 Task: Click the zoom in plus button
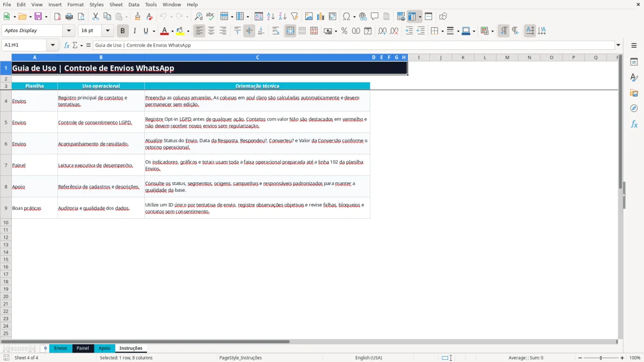[x=623, y=358]
